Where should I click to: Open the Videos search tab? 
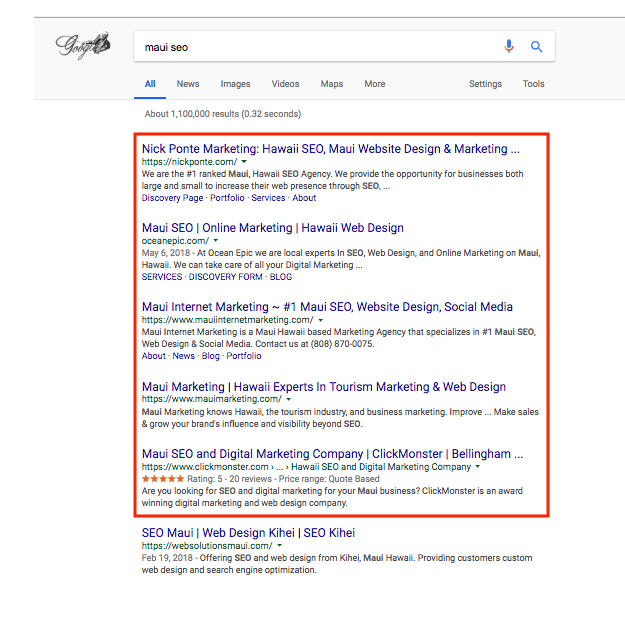(285, 84)
